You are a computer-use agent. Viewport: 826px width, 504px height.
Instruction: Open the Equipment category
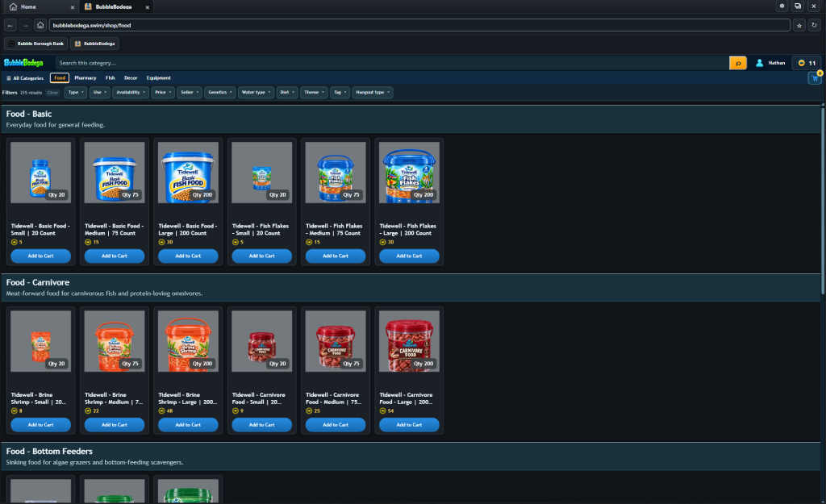[159, 78]
